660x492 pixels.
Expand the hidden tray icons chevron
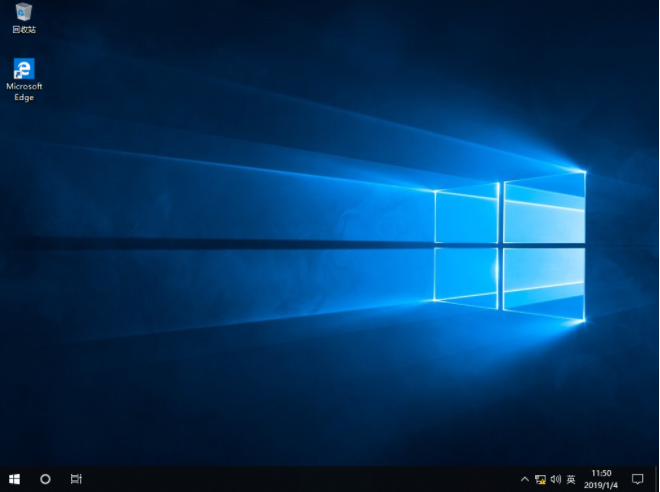(524, 480)
